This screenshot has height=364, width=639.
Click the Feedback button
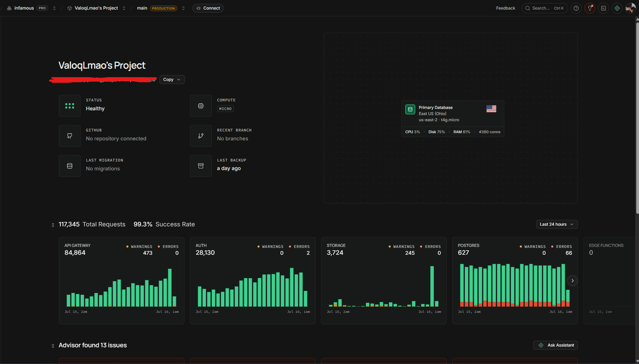tap(505, 8)
